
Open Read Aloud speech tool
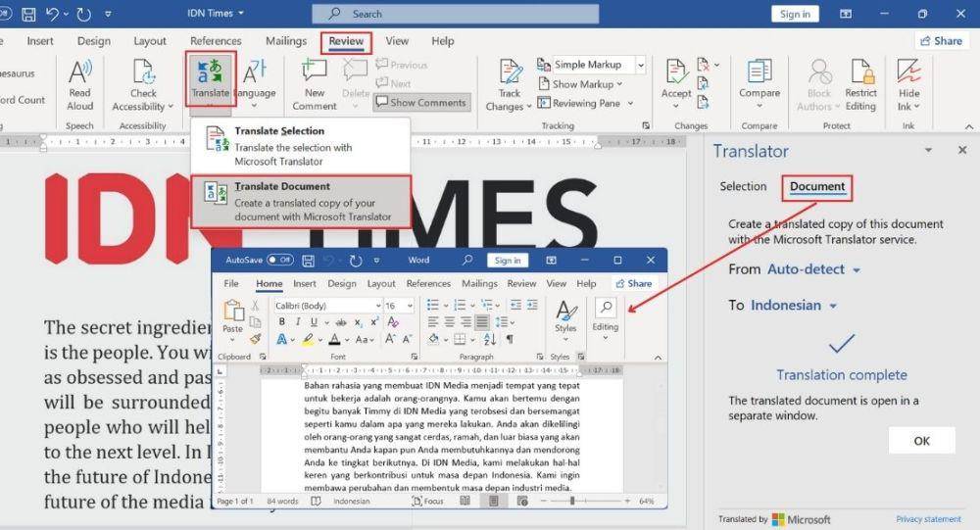pyautogui.click(x=80, y=85)
